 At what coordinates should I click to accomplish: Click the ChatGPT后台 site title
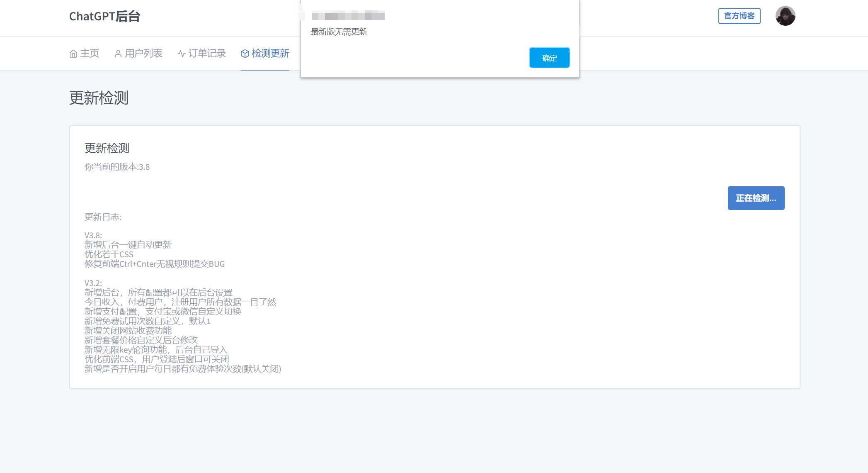pyautogui.click(x=104, y=16)
